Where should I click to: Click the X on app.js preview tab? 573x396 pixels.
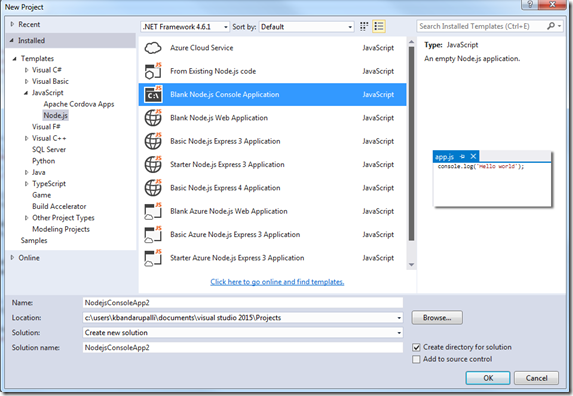[473, 156]
